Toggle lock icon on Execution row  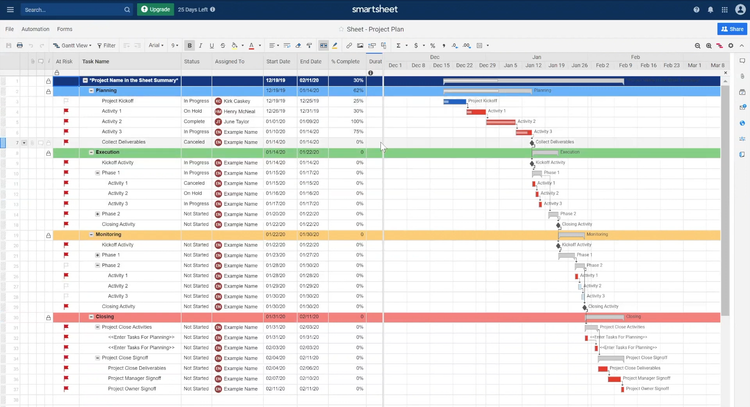tap(48, 153)
